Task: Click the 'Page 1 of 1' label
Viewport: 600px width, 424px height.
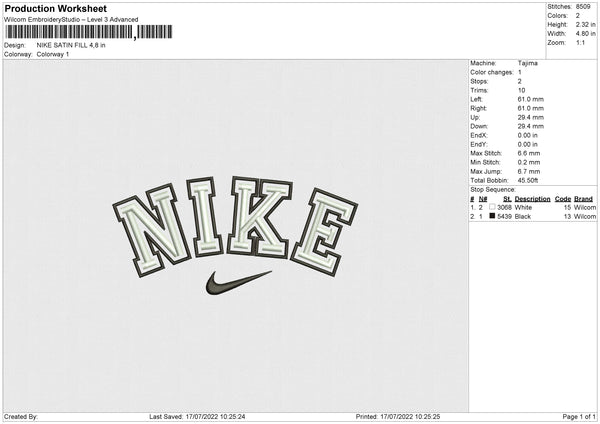Action: 579,417
